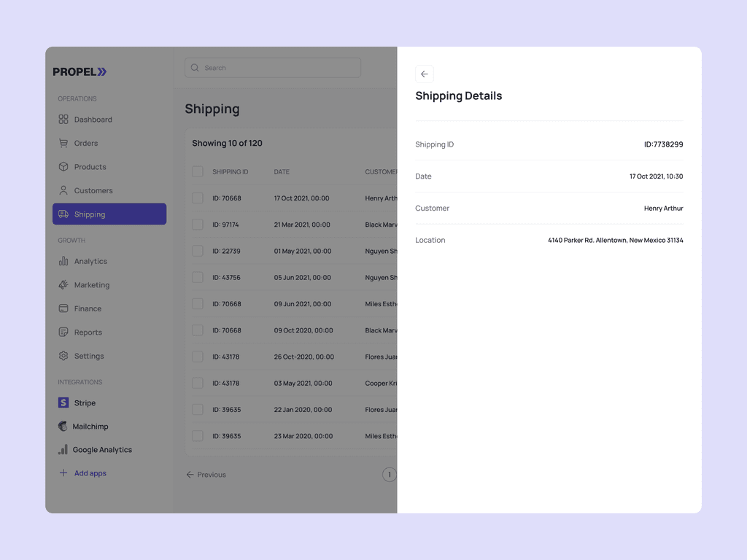Open Reports in sidebar
747x560 pixels.
(109, 332)
